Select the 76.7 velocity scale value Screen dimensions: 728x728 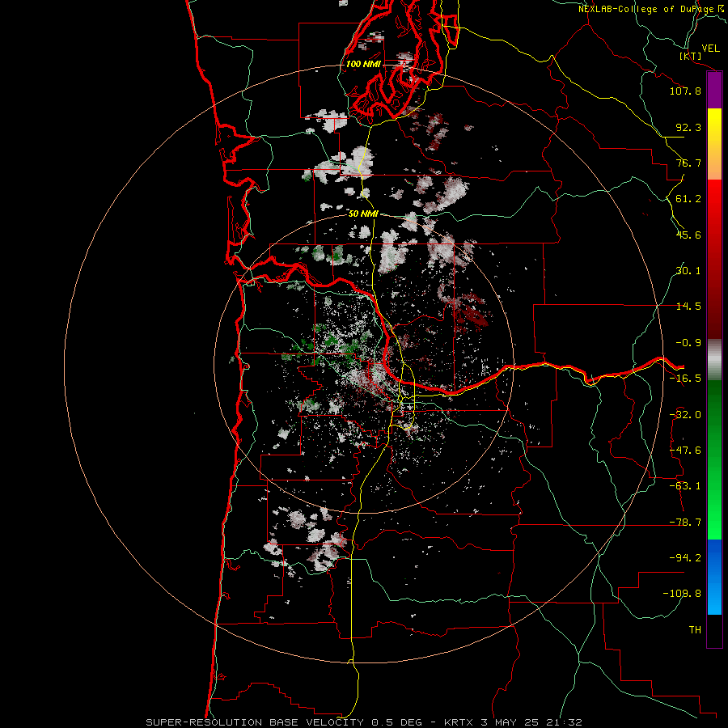pyautogui.click(x=688, y=163)
